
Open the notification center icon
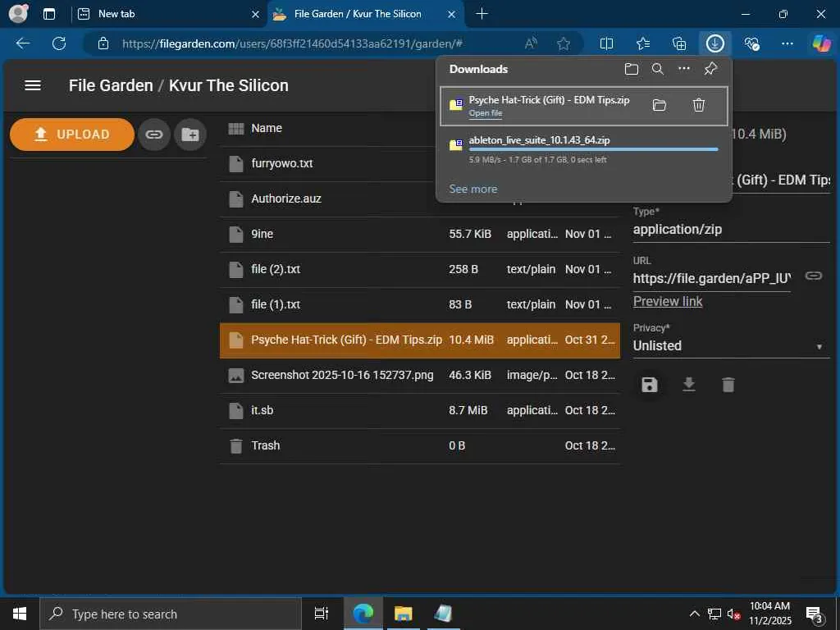[x=815, y=615]
